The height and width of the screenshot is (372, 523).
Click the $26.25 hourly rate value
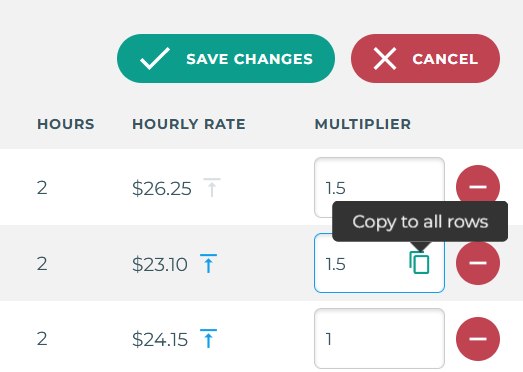(x=162, y=188)
